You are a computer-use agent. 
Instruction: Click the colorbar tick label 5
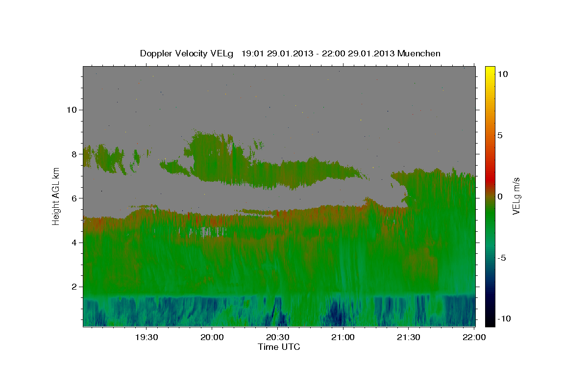[x=500, y=135]
